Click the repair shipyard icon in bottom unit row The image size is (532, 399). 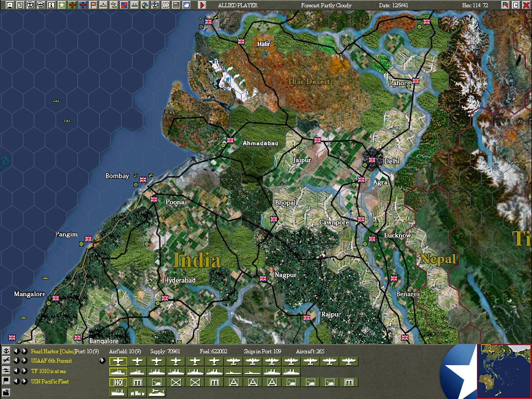coord(157,393)
